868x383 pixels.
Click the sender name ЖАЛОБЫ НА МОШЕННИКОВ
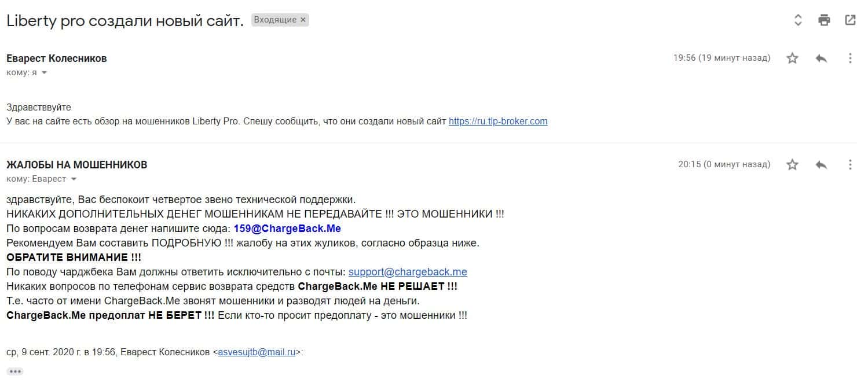77,165
